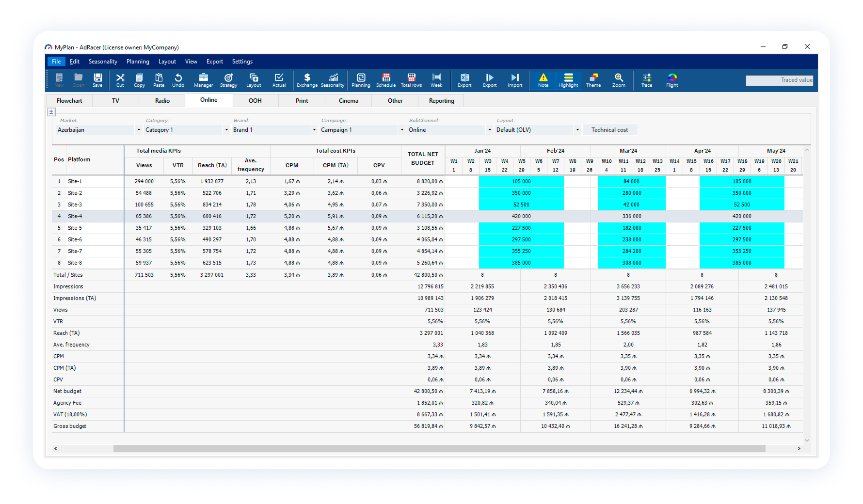Select the Site-8 cyan flight 308 000
This screenshot has width=863, height=504.
[632, 263]
